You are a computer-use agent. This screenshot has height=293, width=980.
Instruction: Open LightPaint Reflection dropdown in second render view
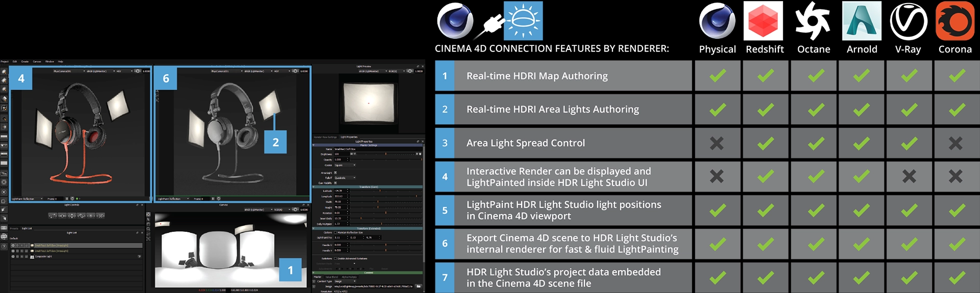[x=174, y=199]
